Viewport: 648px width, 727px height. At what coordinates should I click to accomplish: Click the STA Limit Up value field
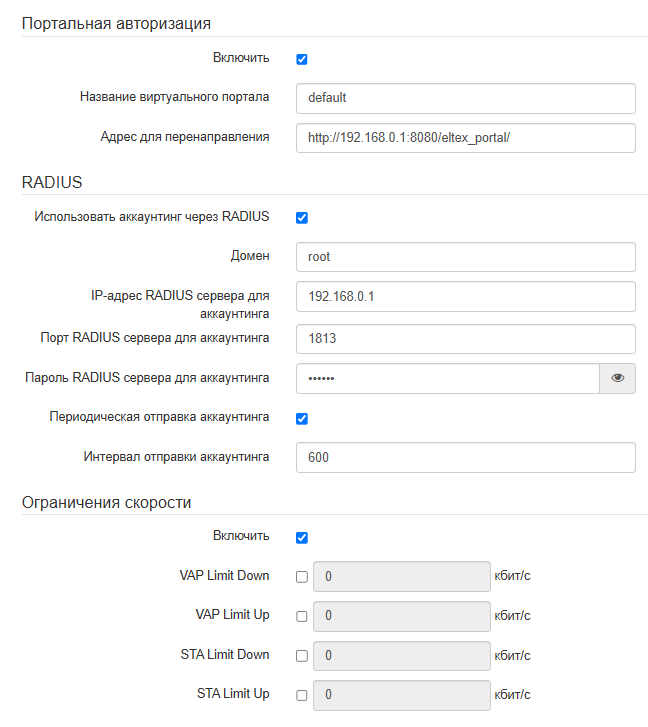(401, 695)
